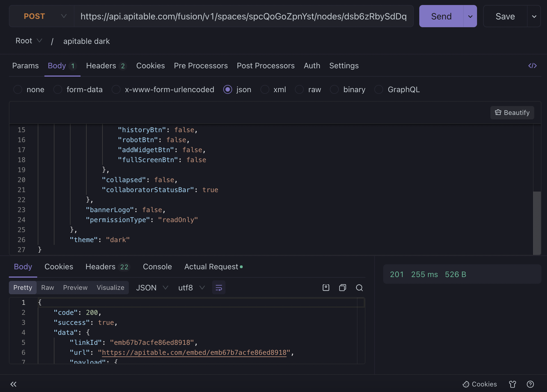Open the request Cookies tab
Screen dimensions: 547x392
click(150, 66)
